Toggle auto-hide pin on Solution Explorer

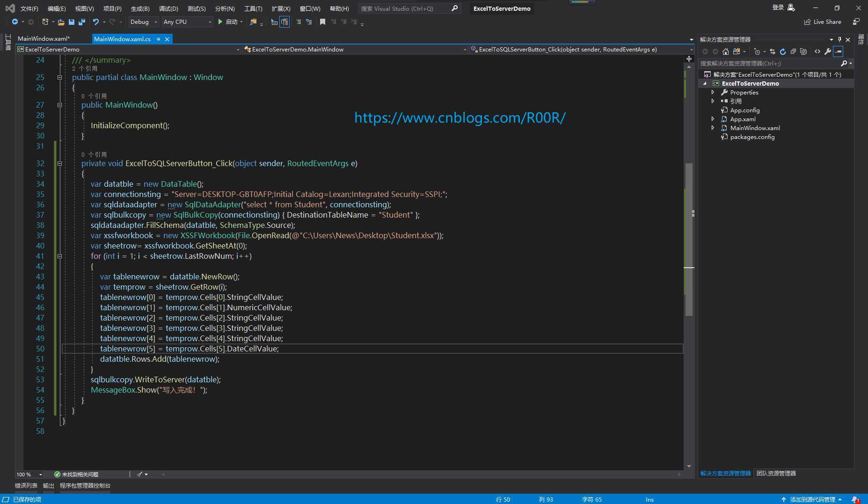[x=839, y=40]
